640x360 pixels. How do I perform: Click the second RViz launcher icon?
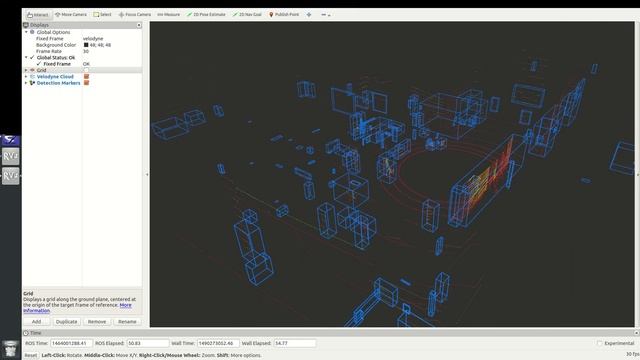[x=11, y=176]
